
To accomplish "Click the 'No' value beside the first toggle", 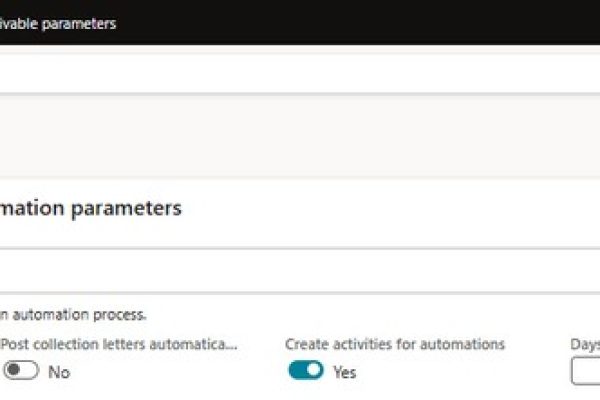I will click(x=59, y=372).
